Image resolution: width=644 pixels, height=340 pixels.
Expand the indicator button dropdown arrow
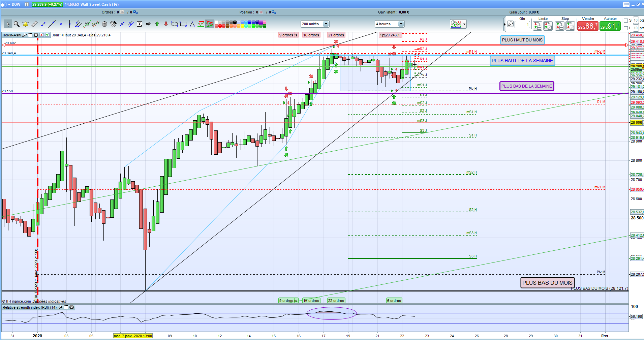pos(464,24)
